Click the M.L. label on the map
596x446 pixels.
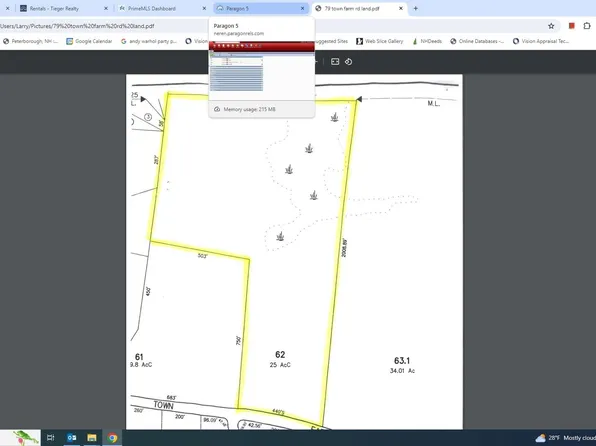[434, 103]
